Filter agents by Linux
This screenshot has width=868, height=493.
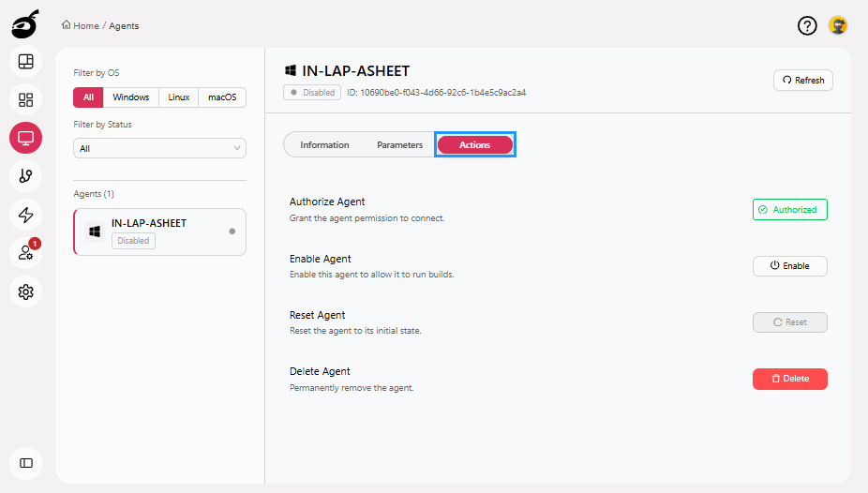tap(178, 97)
